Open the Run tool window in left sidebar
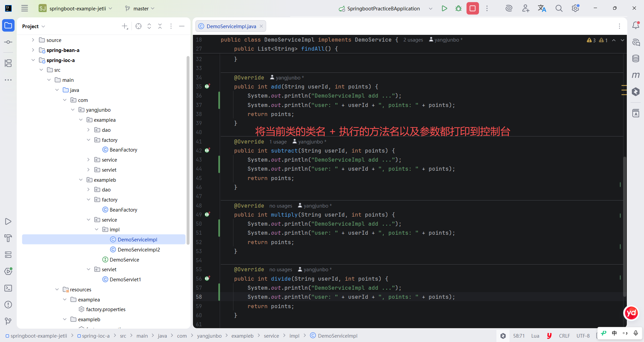644x342 pixels. (x=8, y=222)
